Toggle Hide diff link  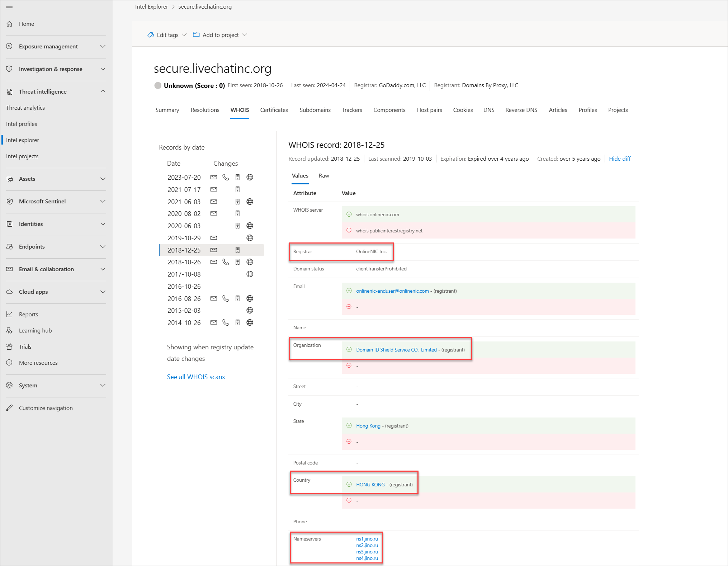[619, 159]
